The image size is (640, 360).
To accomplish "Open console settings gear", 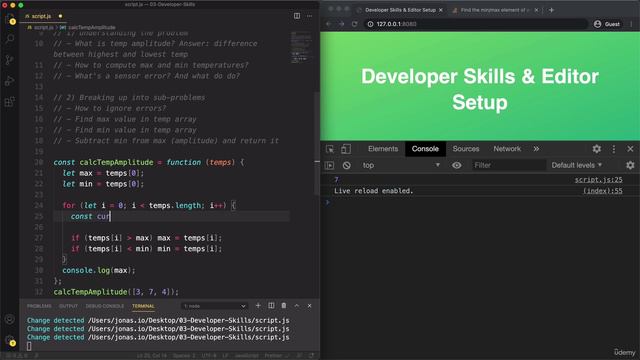I will (x=630, y=165).
